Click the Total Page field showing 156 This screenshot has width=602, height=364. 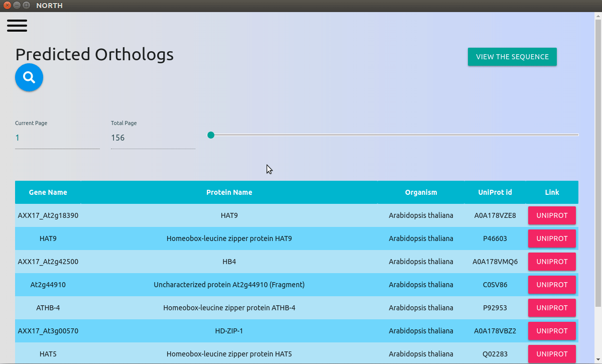pyautogui.click(x=153, y=138)
